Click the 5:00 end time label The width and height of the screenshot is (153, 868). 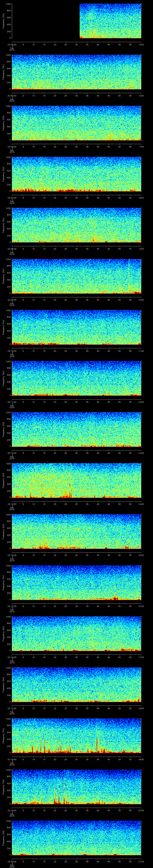pyautogui.click(x=141, y=44)
